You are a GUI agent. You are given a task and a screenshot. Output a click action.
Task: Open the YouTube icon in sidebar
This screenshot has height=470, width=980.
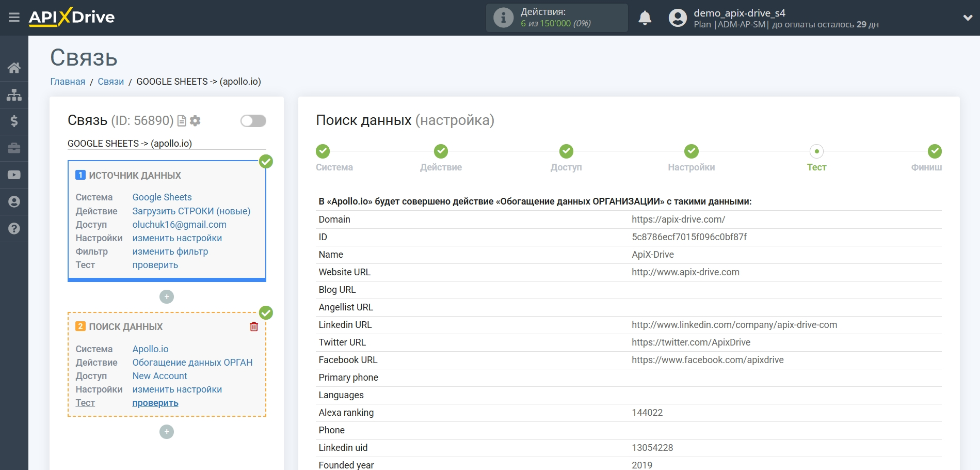click(x=13, y=175)
